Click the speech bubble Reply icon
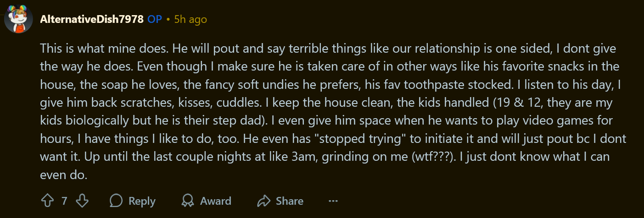This screenshot has height=218, width=644. (117, 201)
